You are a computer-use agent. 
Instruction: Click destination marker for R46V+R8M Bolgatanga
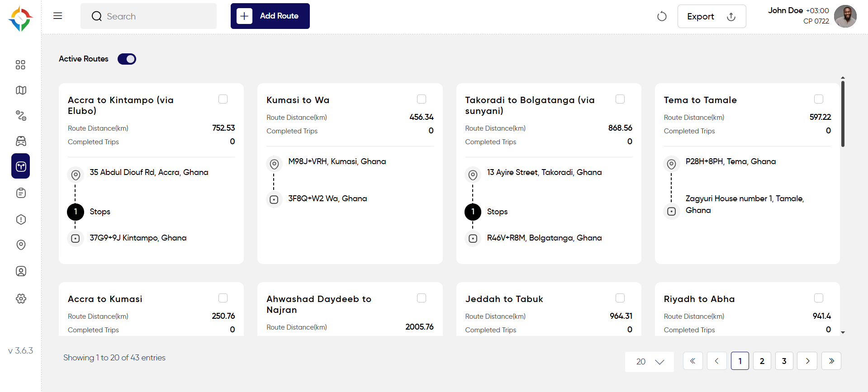[x=473, y=238]
